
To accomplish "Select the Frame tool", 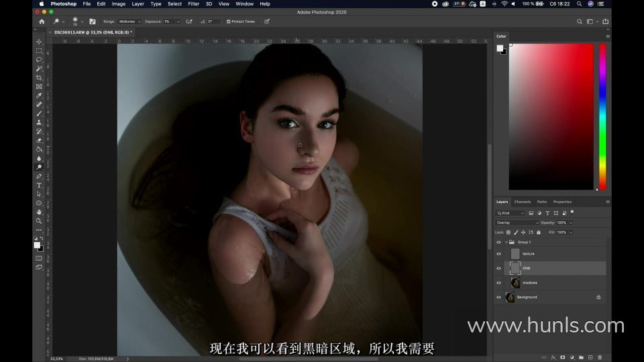I will [x=39, y=86].
